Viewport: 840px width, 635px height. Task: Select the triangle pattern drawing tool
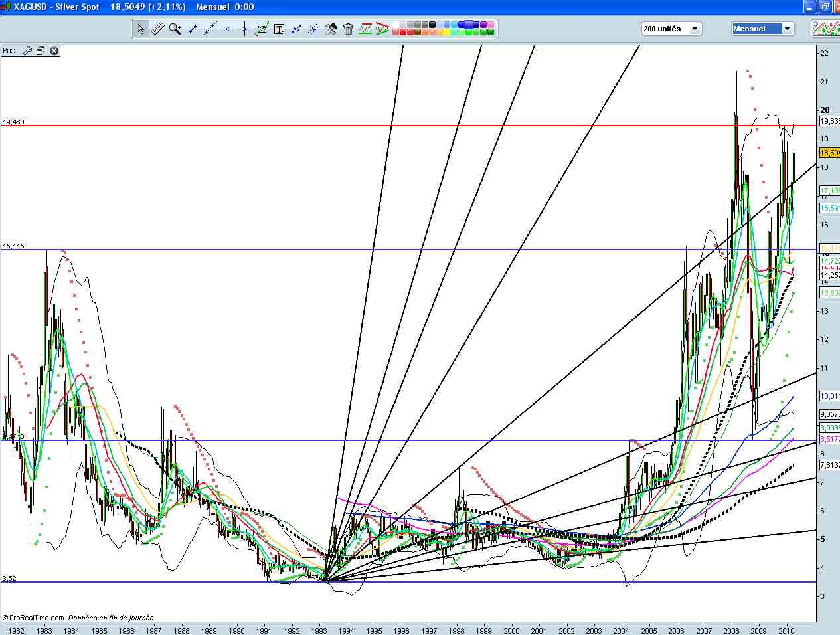pyautogui.click(x=382, y=29)
